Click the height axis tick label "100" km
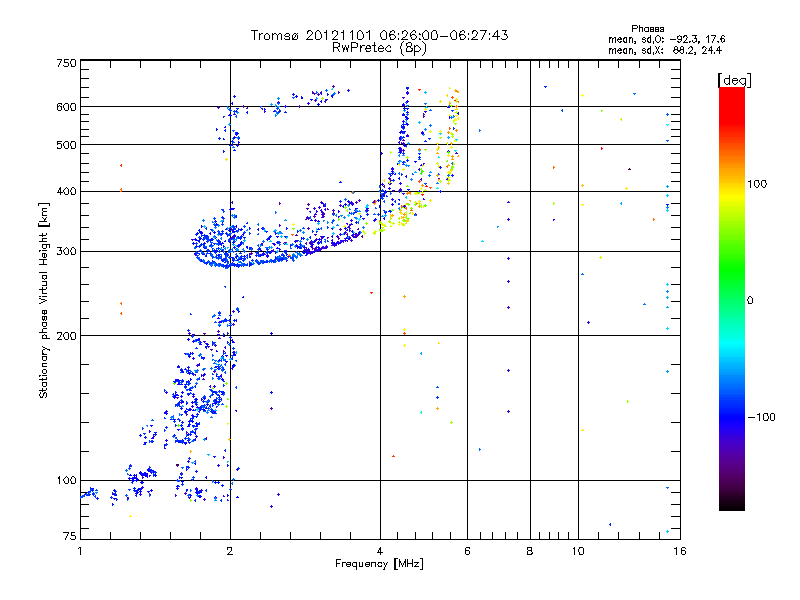This screenshot has width=800, height=600. point(66,480)
